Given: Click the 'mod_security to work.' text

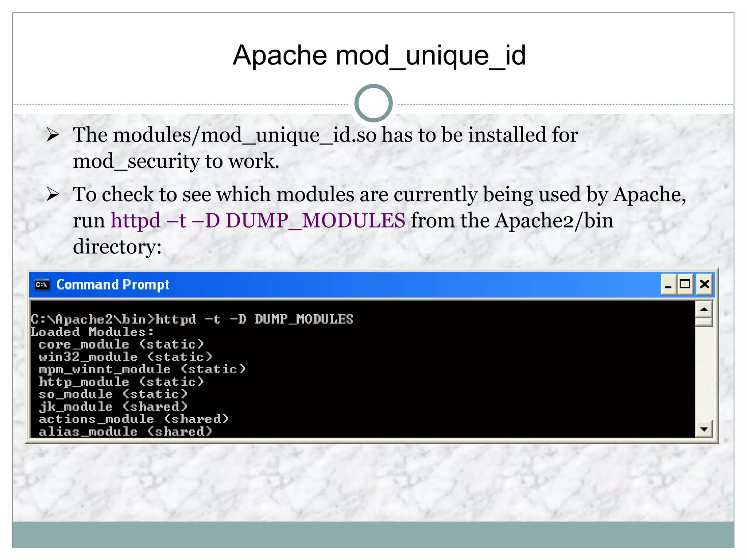Looking at the screenshot, I should 176,161.
